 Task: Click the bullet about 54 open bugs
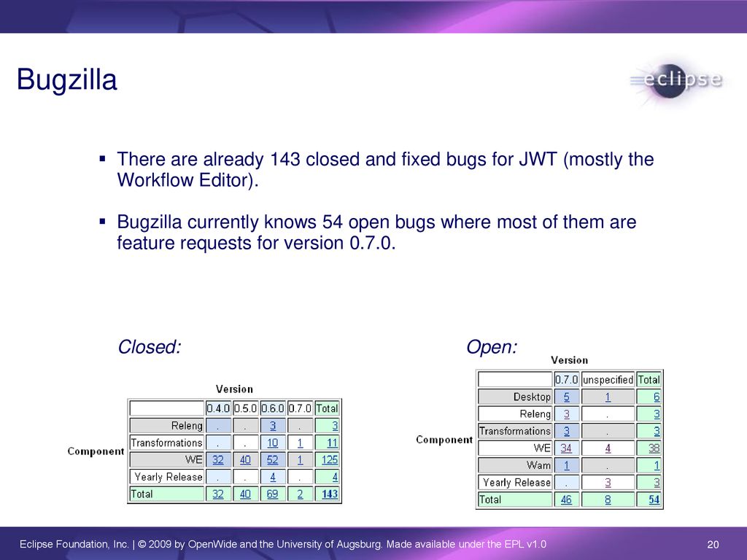point(376,233)
